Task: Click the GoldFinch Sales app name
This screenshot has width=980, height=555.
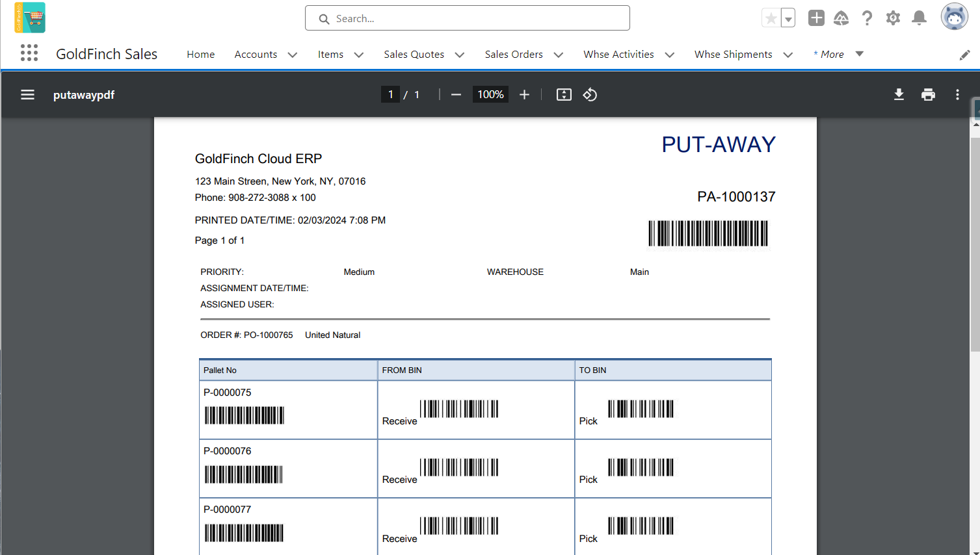Action: [107, 54]
